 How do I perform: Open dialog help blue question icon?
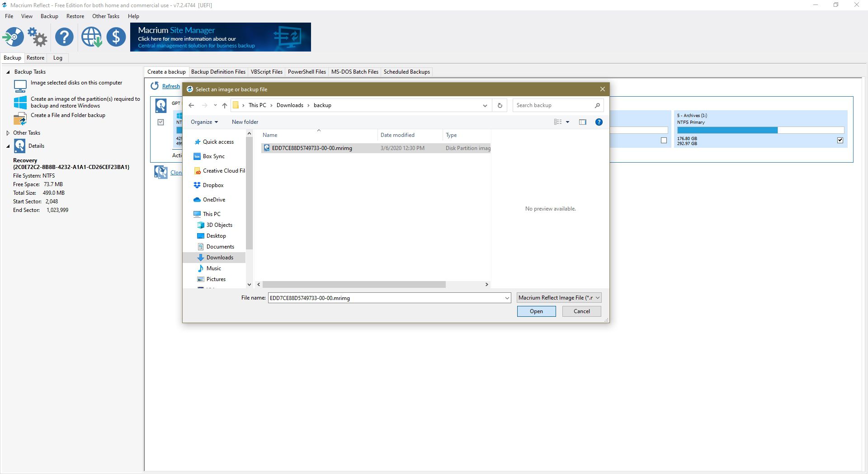pyautogui.click(x=599, y=122)
